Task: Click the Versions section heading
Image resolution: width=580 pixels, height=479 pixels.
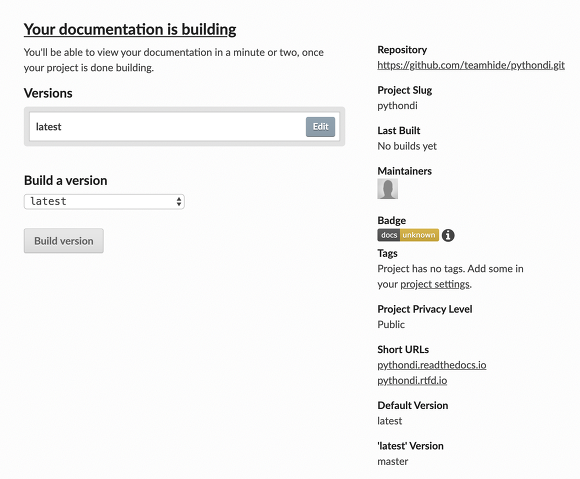Action: coord(48,93)
